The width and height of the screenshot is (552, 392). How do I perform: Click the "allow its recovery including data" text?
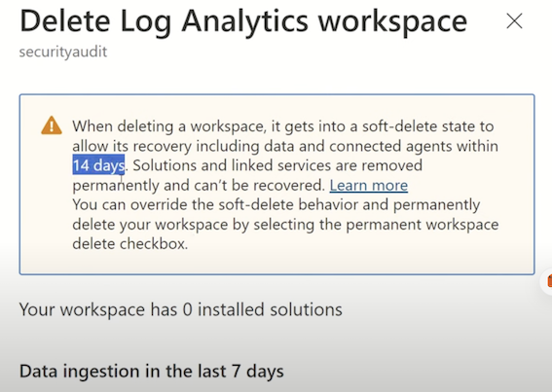(x=199, y=146)
